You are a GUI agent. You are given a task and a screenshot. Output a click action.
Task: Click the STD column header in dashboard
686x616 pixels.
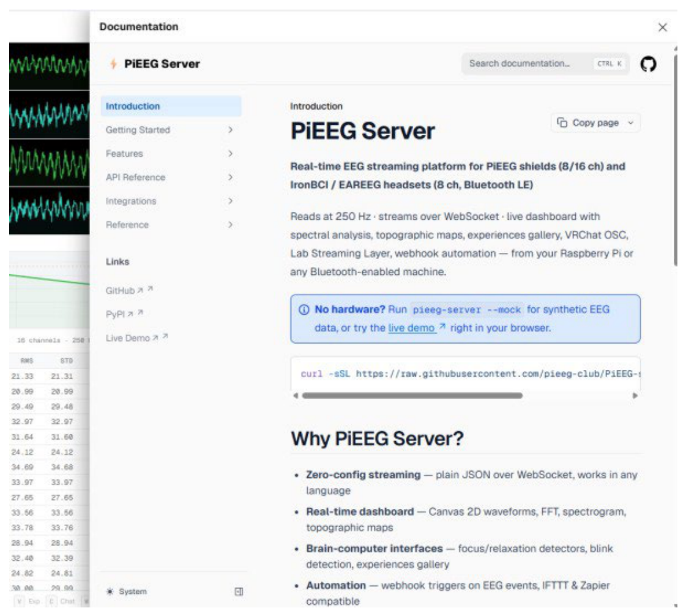click(x=66, y=361)
